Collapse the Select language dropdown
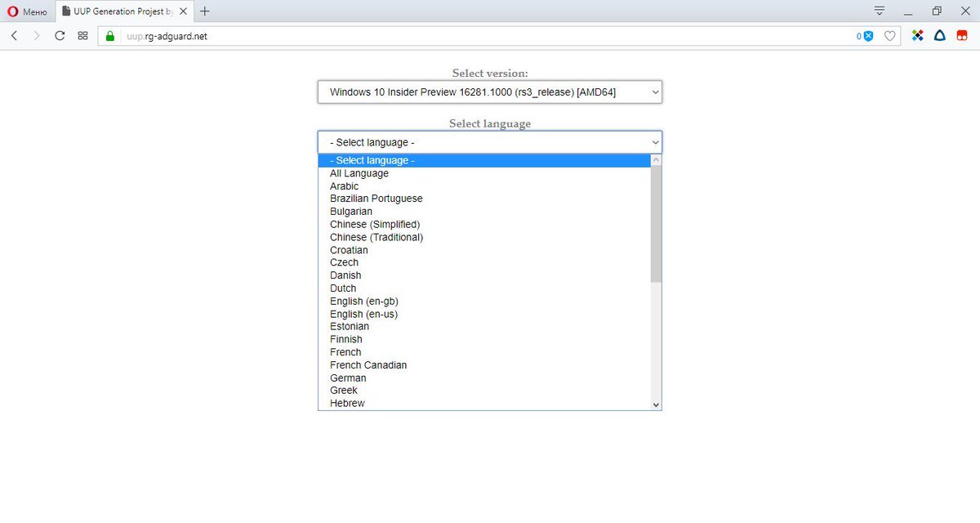 coord(490,142)
